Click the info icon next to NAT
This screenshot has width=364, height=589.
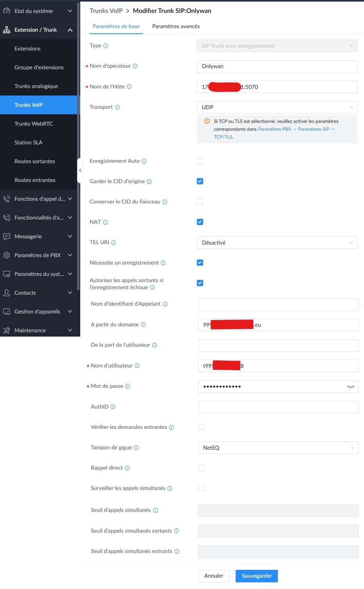[105, 222]
